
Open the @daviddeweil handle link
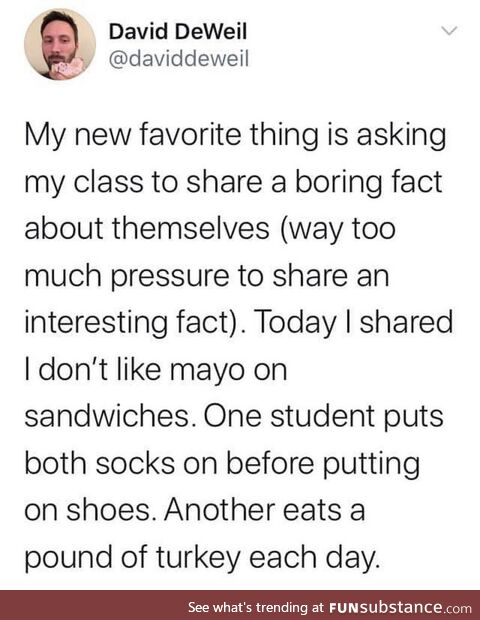click(179, 59)
